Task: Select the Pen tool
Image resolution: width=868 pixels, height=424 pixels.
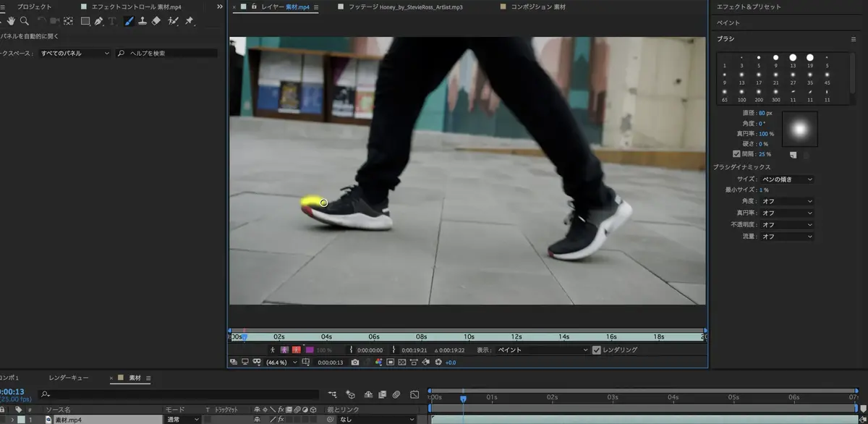Action: point(98,21)
